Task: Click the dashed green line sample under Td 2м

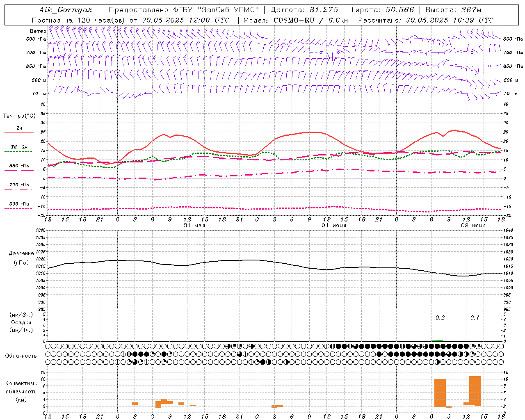Action: point(19,152)
